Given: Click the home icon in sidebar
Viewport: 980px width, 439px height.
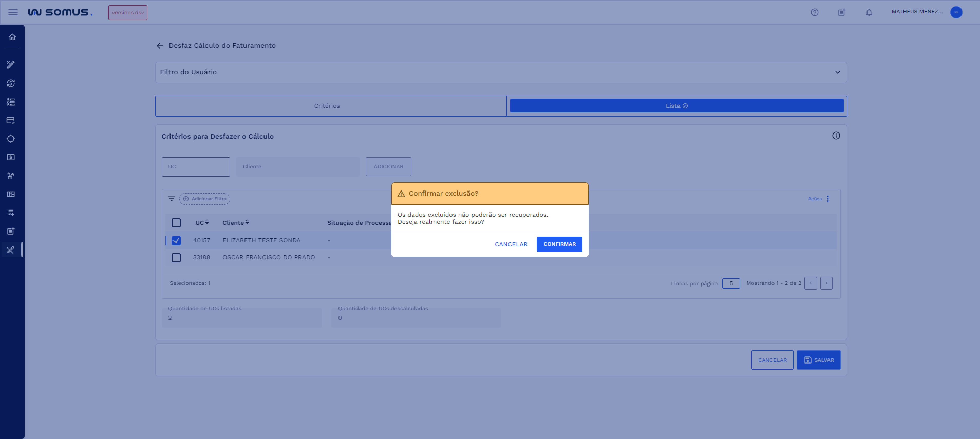Looking at the screenshot, I should (12, 37).
